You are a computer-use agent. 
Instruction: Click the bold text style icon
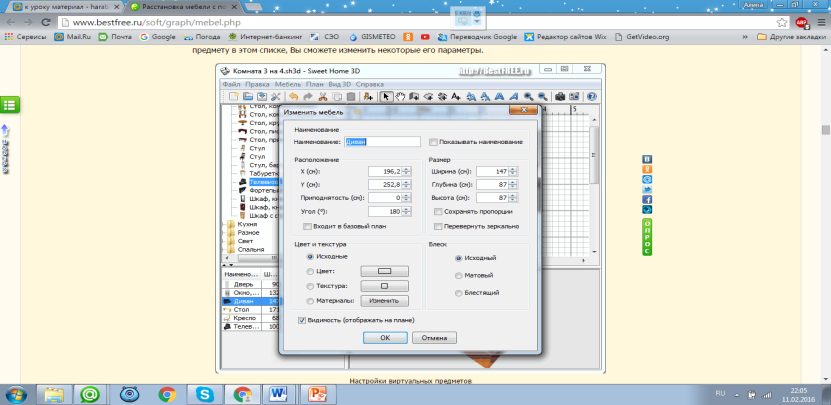pyautogui.click(x=499, y=96)
